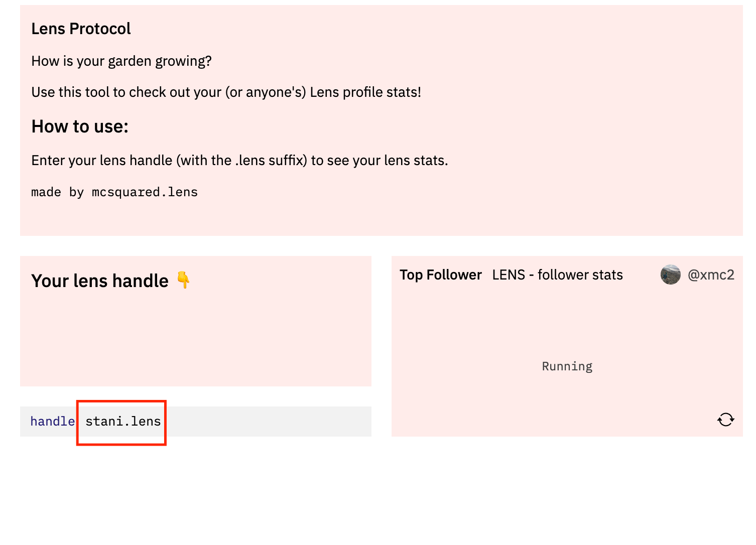Click the made by mcsquared.lens credit

[x=114, y=192]
